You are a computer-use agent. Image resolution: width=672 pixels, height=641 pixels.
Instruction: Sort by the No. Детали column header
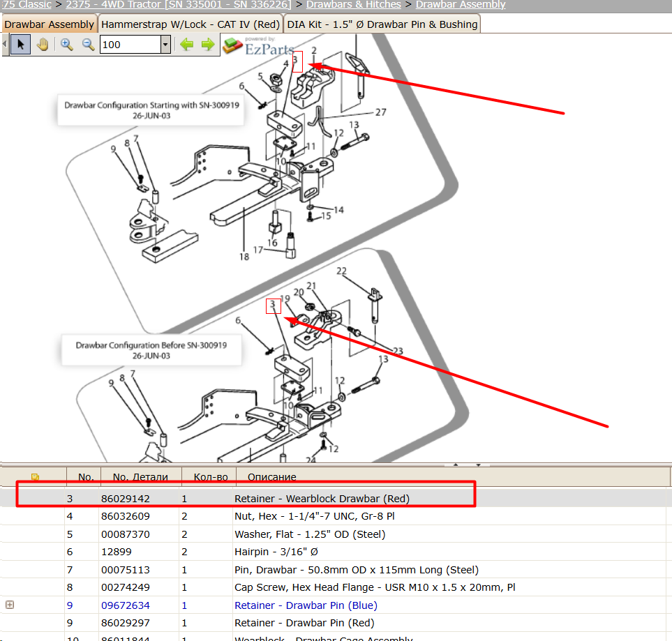tap(140, 477)
